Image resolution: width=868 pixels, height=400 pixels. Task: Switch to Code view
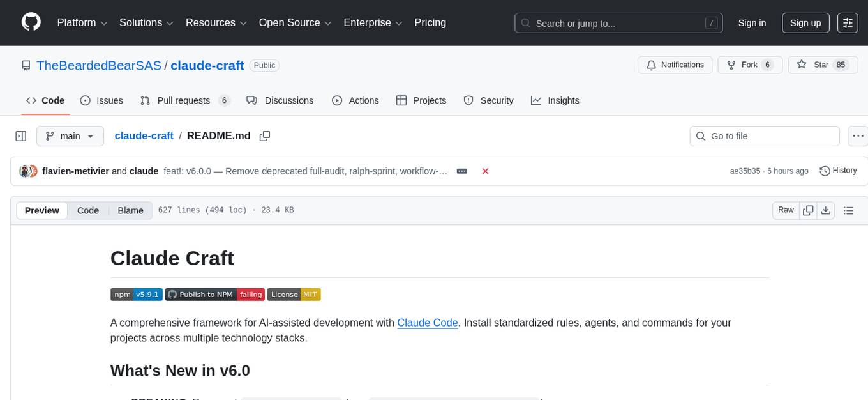point(88,210)
